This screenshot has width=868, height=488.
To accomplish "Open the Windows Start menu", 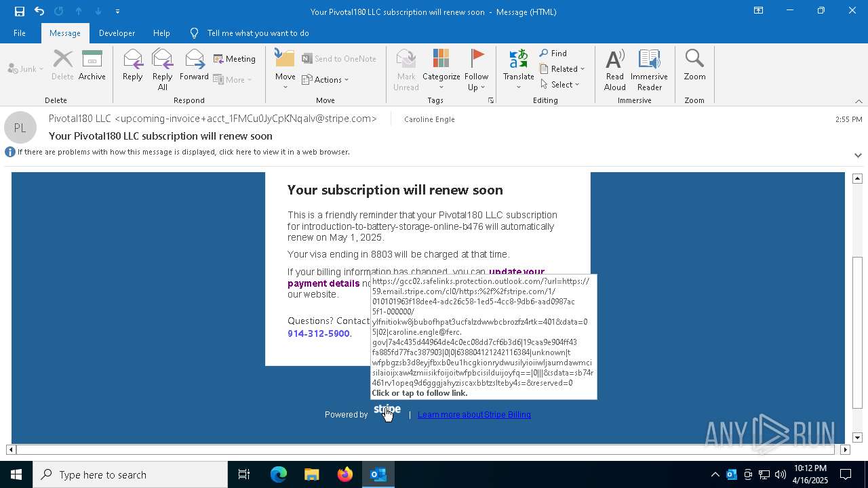I will coord(16,474).
